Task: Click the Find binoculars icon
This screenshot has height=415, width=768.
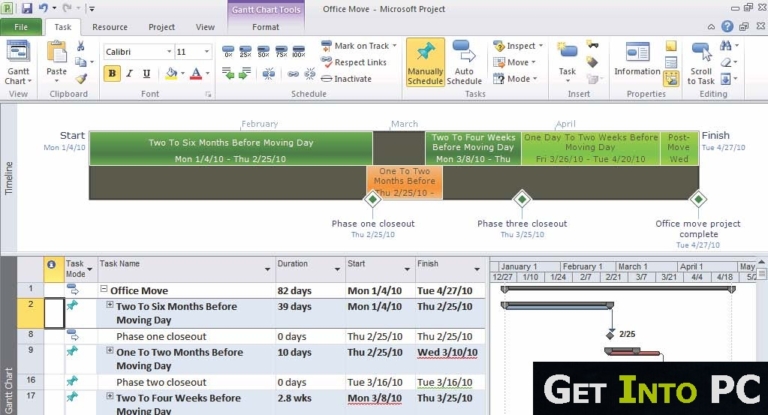Action: [726, 46]
